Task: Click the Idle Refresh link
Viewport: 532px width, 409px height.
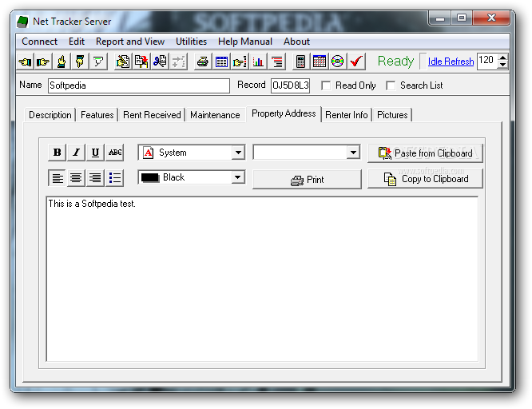Action: point(451,62)
